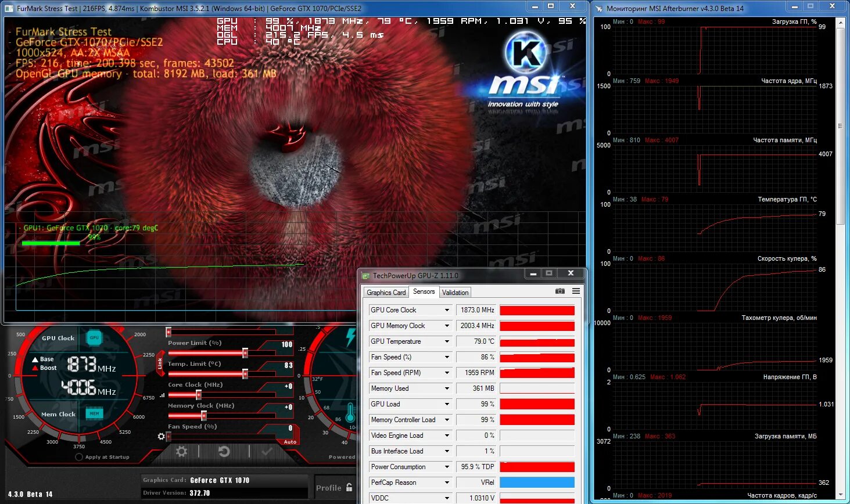Click Afterburner monitoring window title icon
The image size is (850, 504).
point(598,8)
